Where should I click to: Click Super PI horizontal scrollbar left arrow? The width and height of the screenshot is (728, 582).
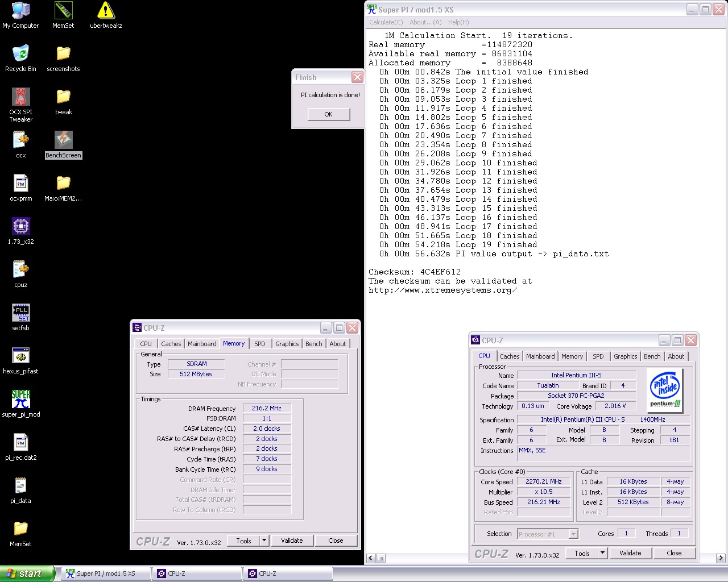(x=371, y=558)
